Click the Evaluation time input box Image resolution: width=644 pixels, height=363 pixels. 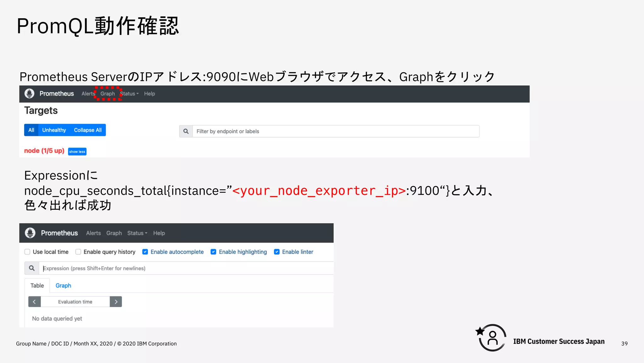(x=75, y=302)
